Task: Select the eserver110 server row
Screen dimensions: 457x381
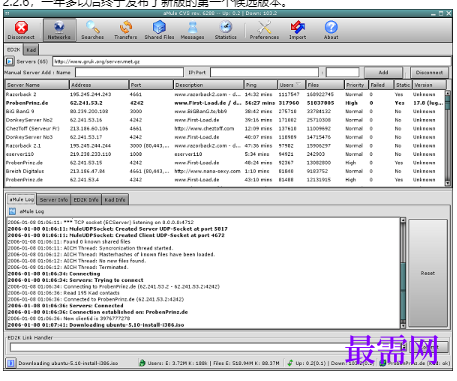Action: pos(225,154)
